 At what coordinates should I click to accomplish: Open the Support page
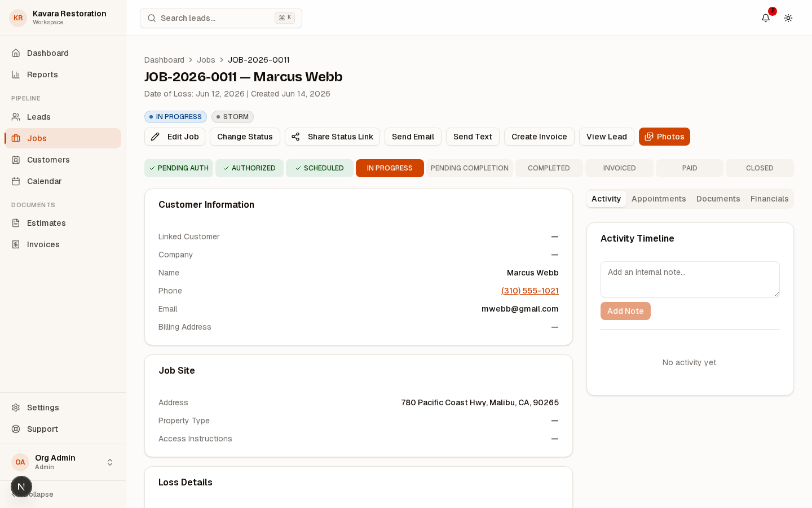click(x=63, y=429)
